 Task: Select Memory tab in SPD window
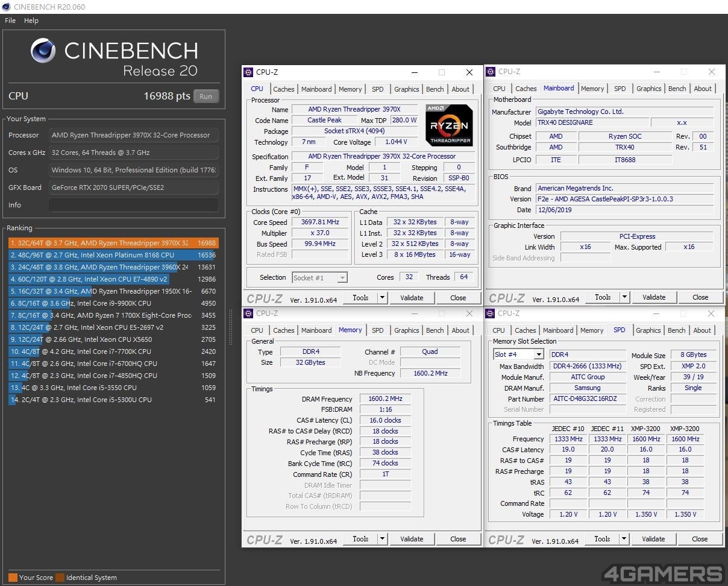592,330
